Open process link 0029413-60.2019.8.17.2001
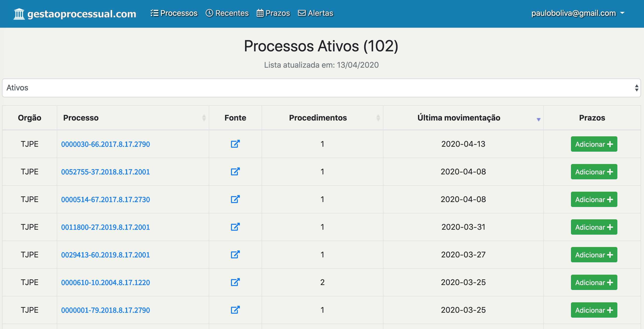Screen dimensions: 644x329 click(x=106, y=255)
